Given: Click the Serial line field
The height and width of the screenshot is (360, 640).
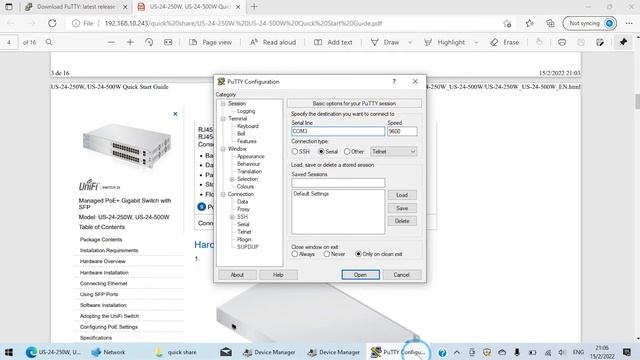Looking at the screenshot, I should [x=338, y=131].
